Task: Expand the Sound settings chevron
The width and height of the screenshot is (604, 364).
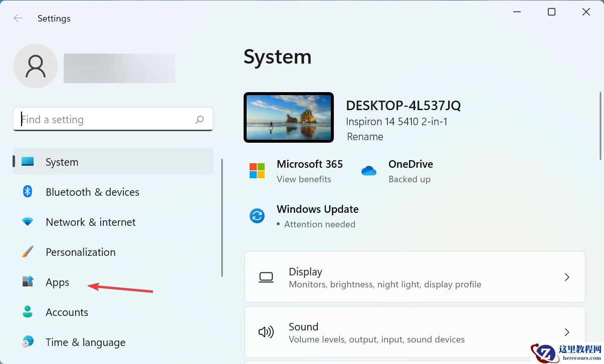Action: [x=567, y=332]
